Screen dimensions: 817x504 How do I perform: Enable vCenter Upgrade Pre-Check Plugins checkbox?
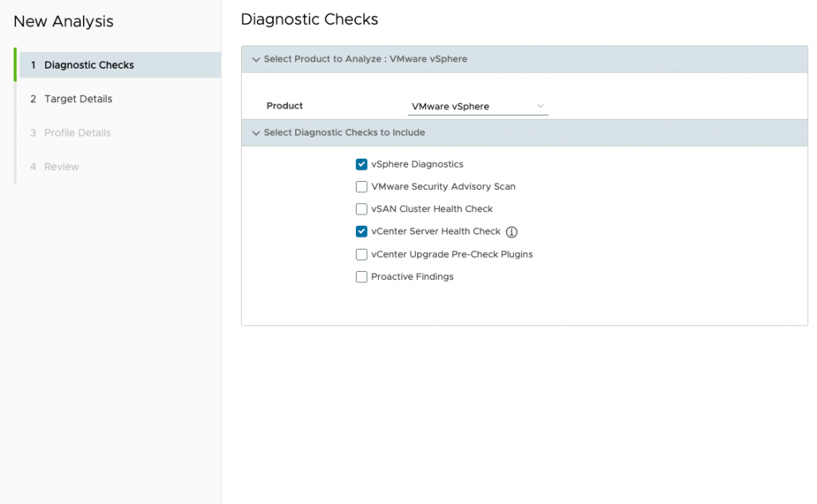point(361,254)
